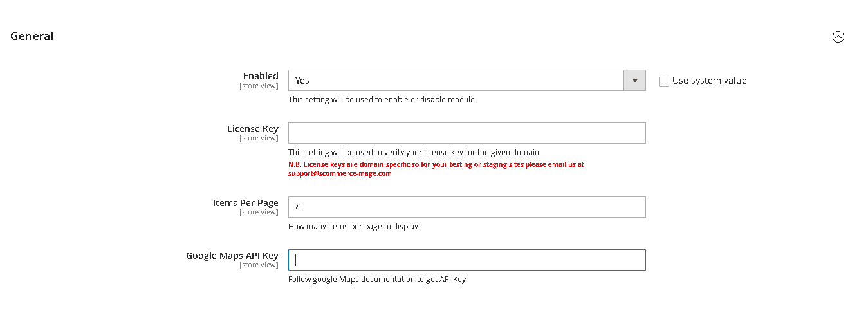
Task: Click the Google Maps API Key label
Action: [x=232, y=256]
